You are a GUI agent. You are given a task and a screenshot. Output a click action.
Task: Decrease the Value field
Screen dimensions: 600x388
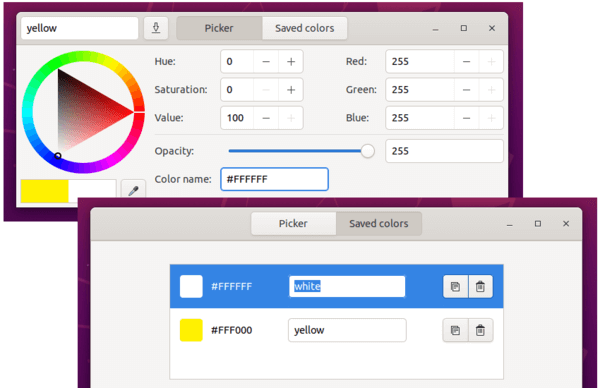(266, 118)
